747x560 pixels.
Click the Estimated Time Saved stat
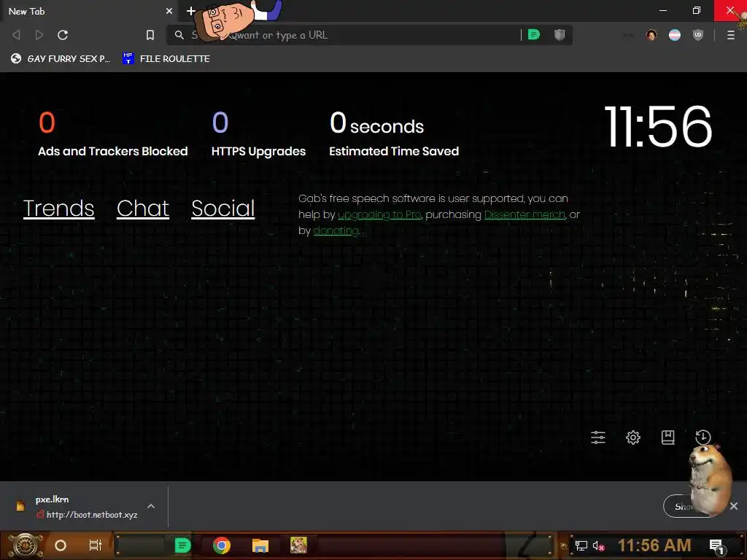point(394,134)
